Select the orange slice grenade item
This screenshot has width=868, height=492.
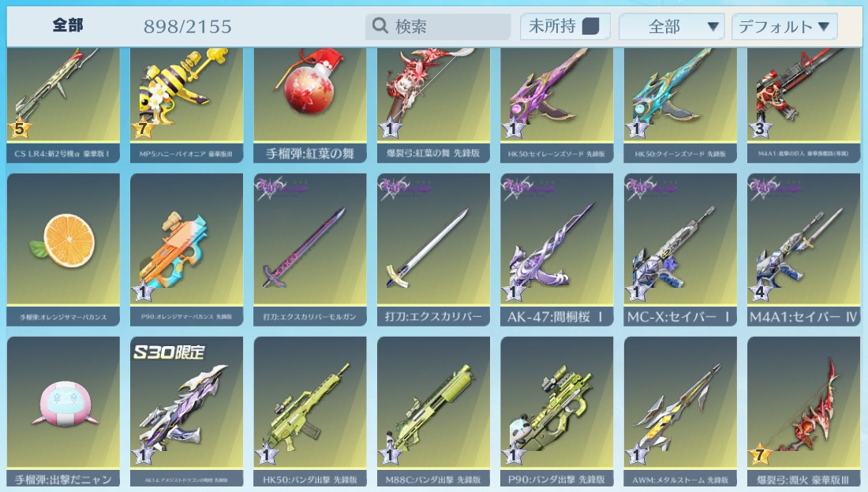[63, 250]
